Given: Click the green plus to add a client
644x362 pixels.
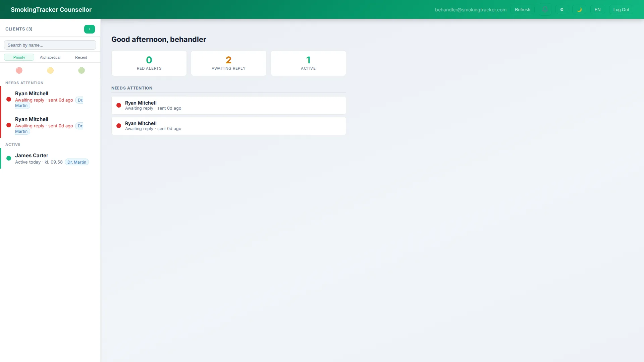Looking at the screenshot, I should [89, 29].
